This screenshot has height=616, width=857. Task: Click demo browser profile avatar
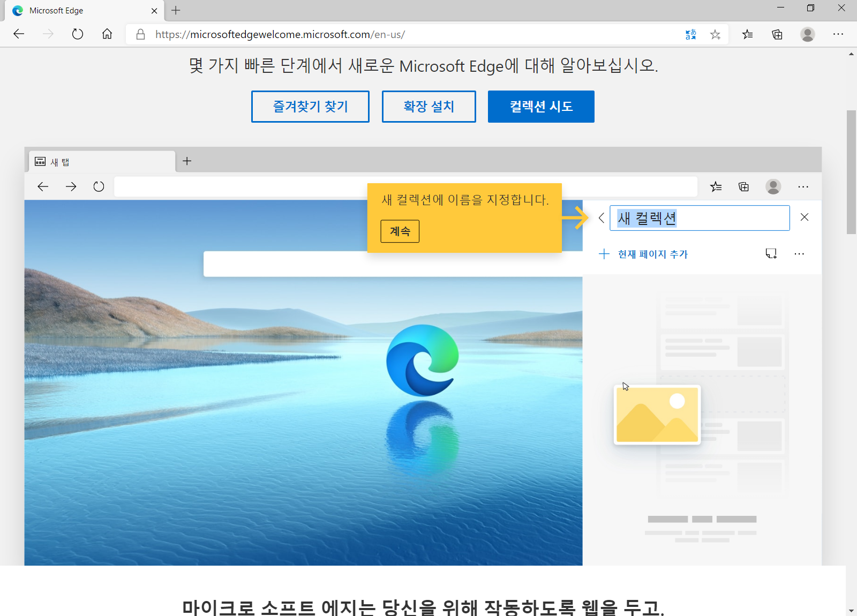click(x=773, y=186)
